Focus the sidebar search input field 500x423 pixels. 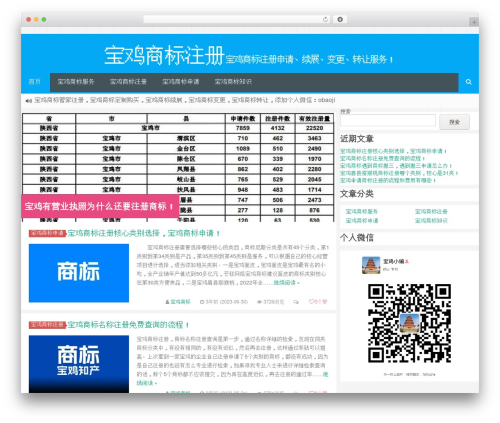click(x=388, y=120)
